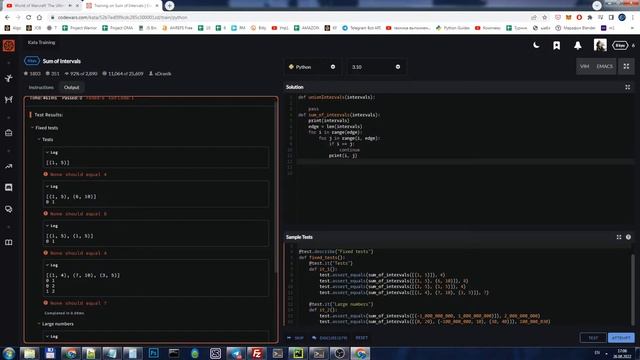Toggle dark mode with the moon icon
The height and width of the screenshot is (360, 640).
(536, 45)
